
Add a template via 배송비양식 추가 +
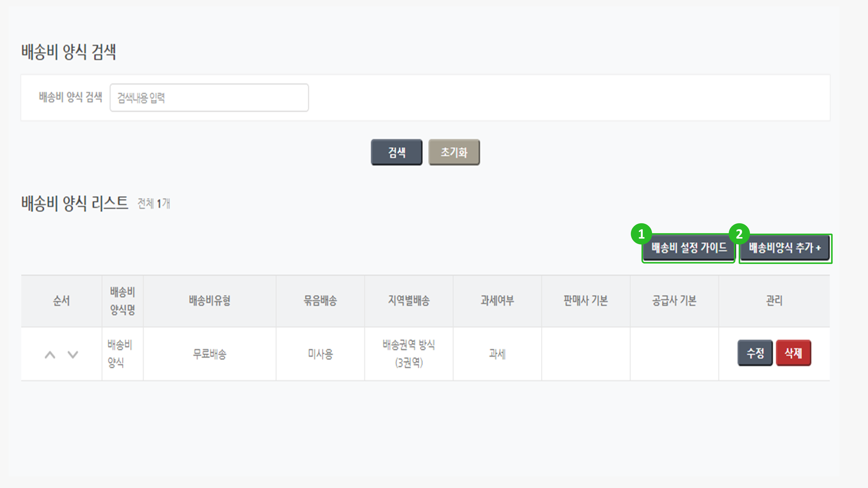coord(785,248)
